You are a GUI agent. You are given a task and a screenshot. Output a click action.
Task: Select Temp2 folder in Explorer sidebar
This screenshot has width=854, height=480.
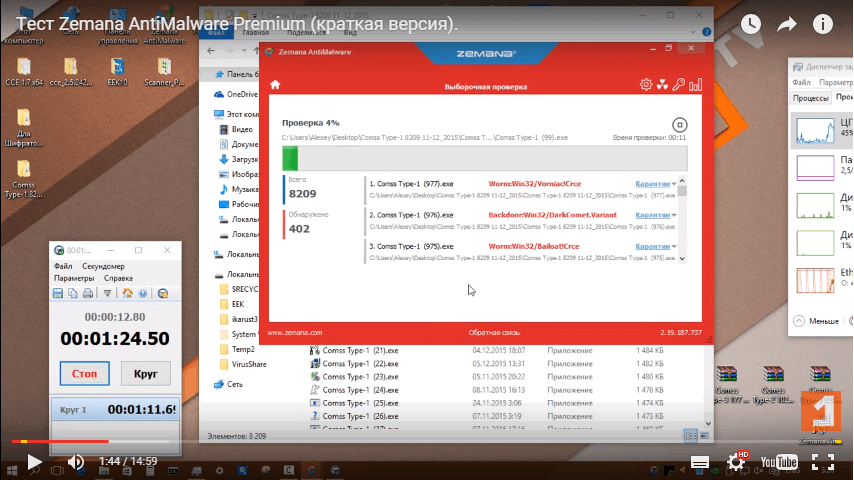[237, 349]
